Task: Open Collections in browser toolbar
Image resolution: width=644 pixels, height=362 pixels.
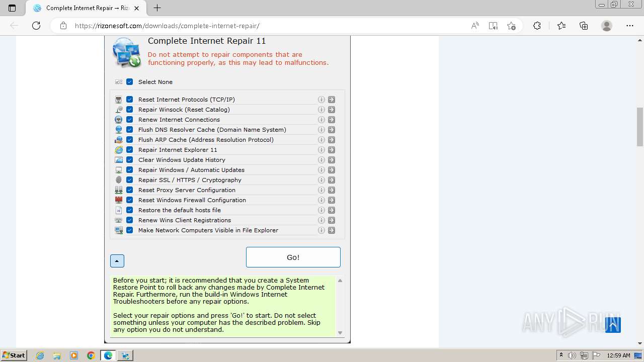Action: click(584, 26)
